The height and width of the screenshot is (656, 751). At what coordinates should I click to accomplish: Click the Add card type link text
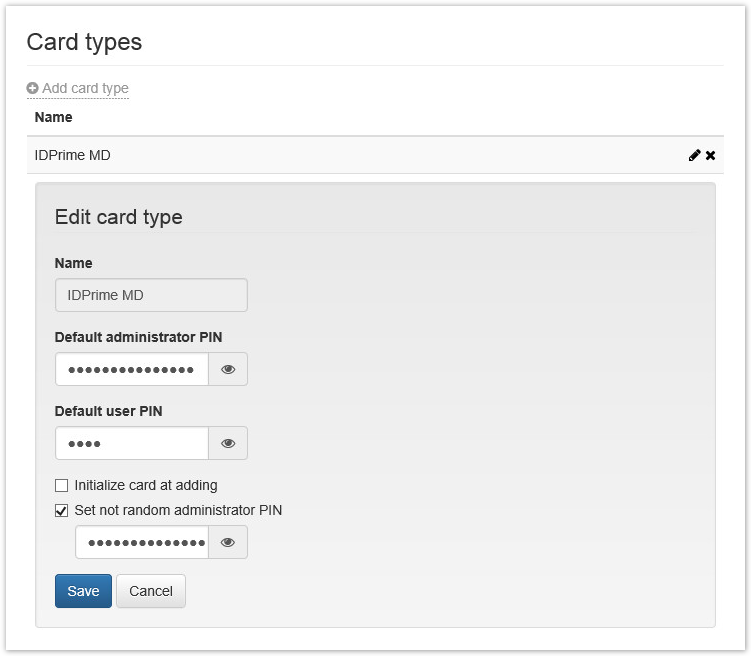pos(85,88)
